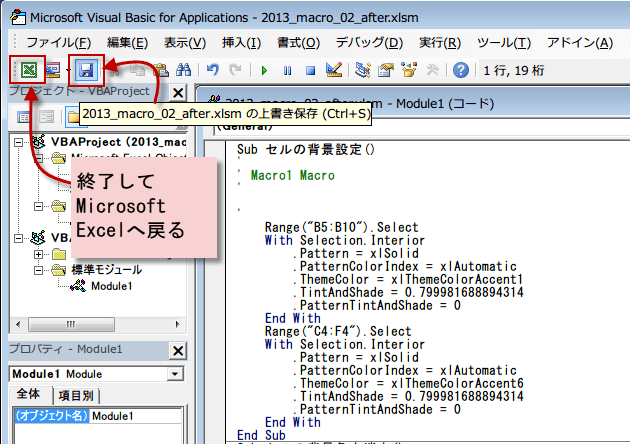Click the Reset (stop) square icon
The image size is (630, 444).
[x=310, y=71]
